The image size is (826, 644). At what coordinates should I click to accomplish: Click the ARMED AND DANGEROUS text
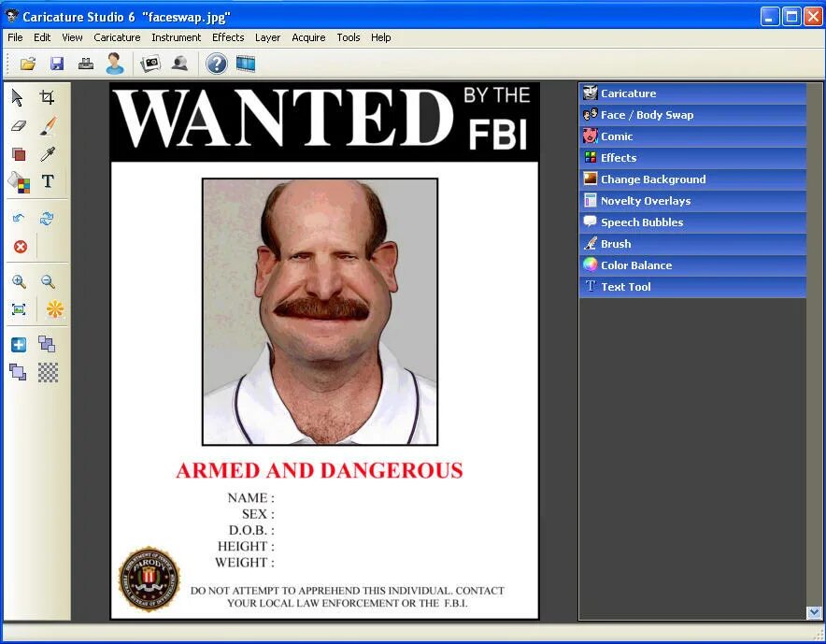click(x=320, y=471)
